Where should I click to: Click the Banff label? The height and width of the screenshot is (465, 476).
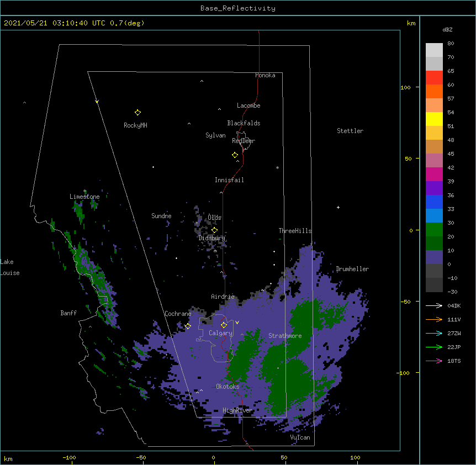click(68, 313)
